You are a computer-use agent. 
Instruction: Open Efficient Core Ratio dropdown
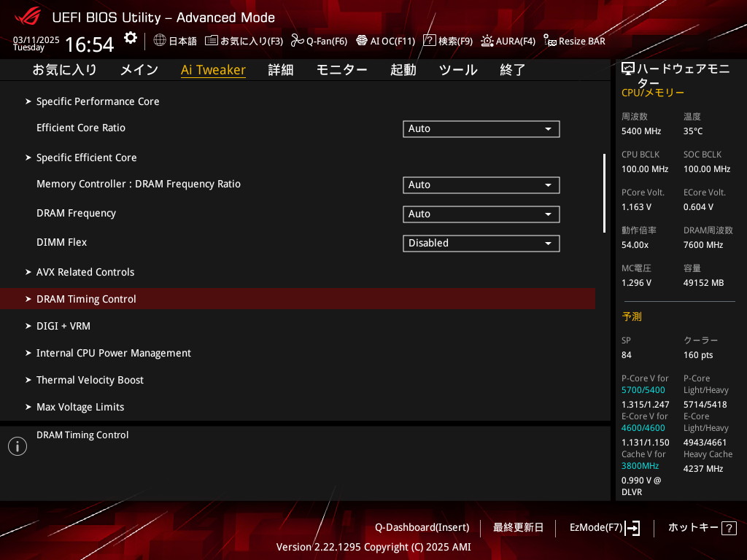481,128
